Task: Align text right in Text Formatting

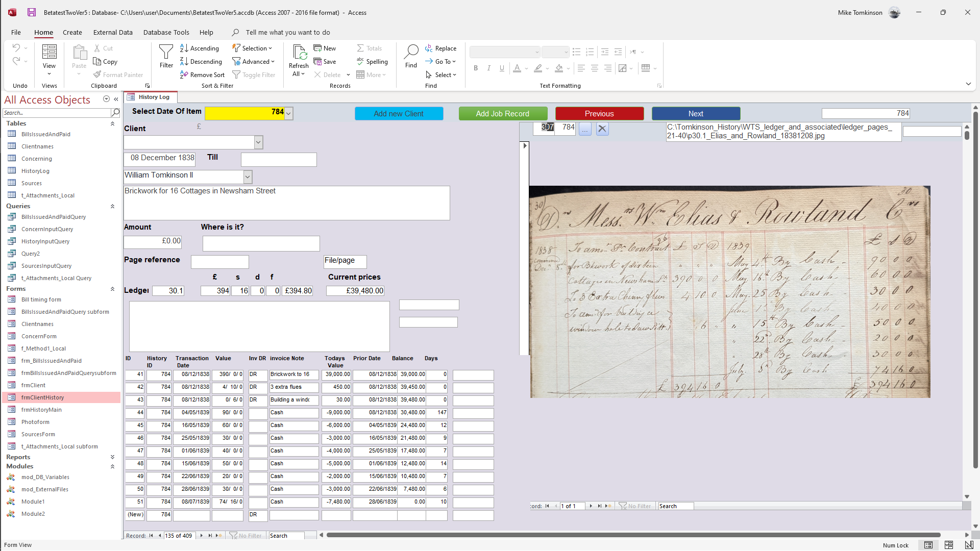Action: (x=607, y=68)
